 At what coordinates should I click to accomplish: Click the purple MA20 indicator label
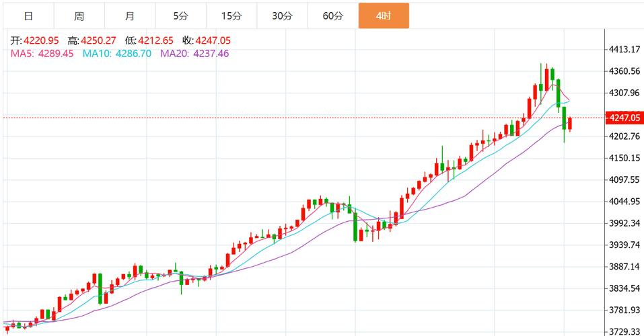[194, 53]
